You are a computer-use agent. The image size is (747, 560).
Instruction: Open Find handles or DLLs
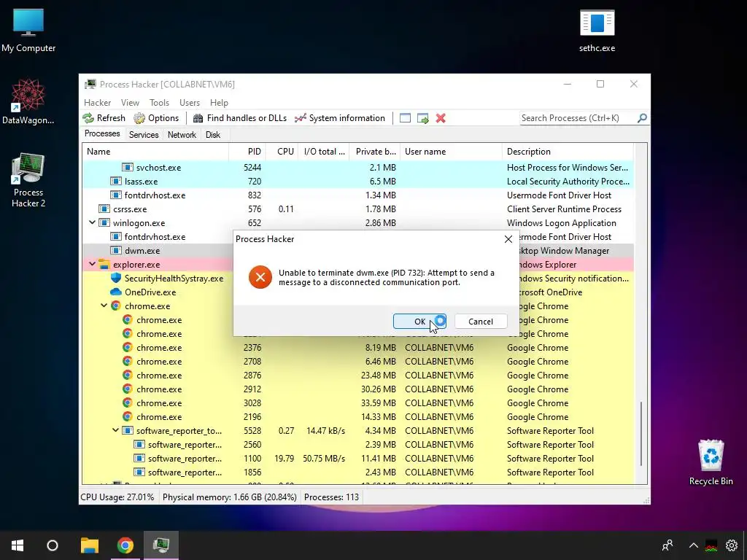[240, 118]
